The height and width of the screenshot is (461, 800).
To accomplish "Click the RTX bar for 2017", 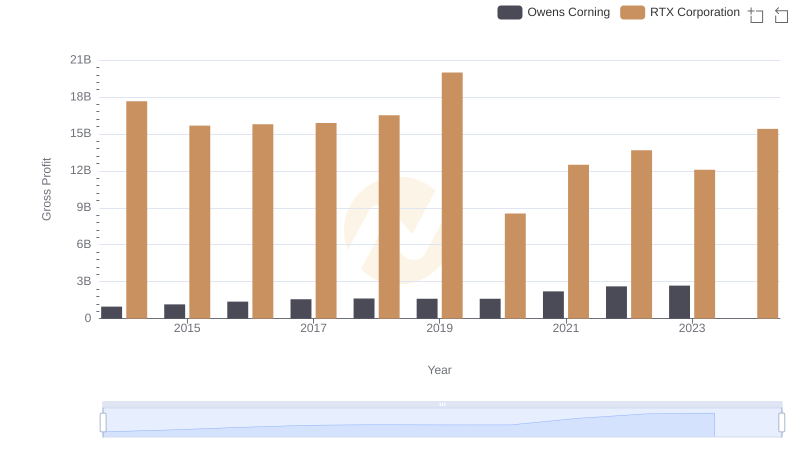I will pyautogui.click(x=326, y=221).
